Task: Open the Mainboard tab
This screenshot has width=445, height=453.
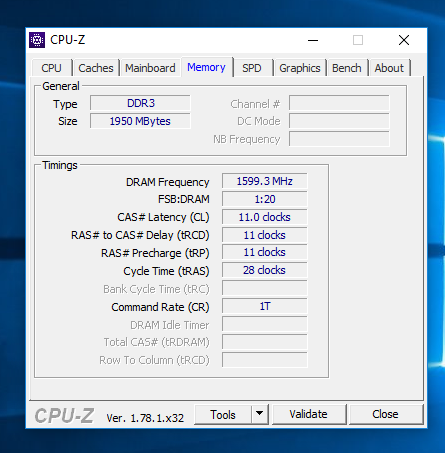Action: pos(150,68)
